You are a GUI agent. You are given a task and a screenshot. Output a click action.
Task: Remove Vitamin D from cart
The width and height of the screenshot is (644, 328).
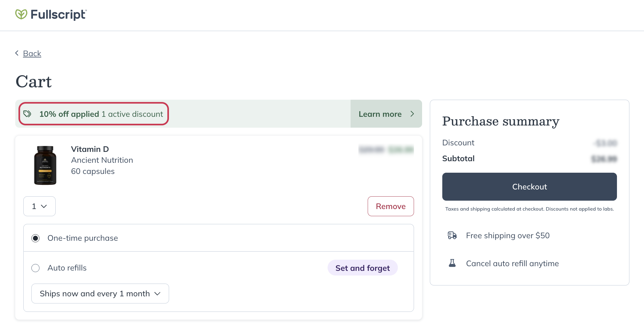(x=391, y=206)
